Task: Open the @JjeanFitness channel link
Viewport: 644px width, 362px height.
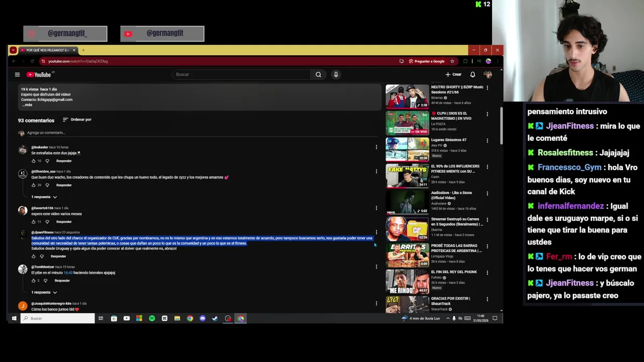Action: click(x=42, y=233)
